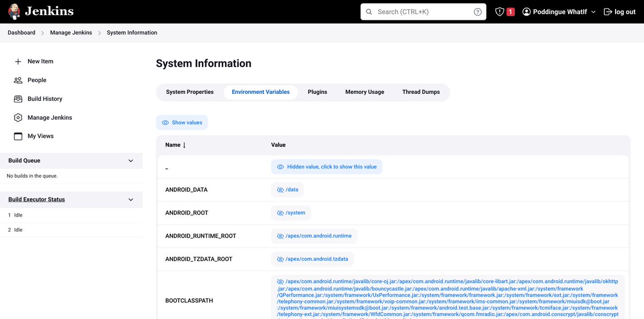644x319 pixels.
Task: Click the log out arrow icon
Action: coord(608,12)
